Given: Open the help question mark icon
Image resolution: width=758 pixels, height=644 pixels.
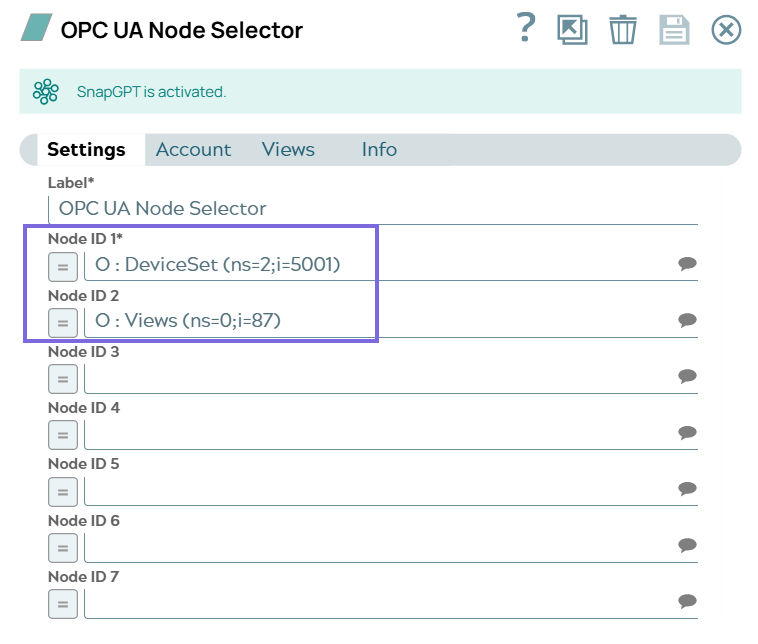Looking at the screenshot, I should [526, 28].
